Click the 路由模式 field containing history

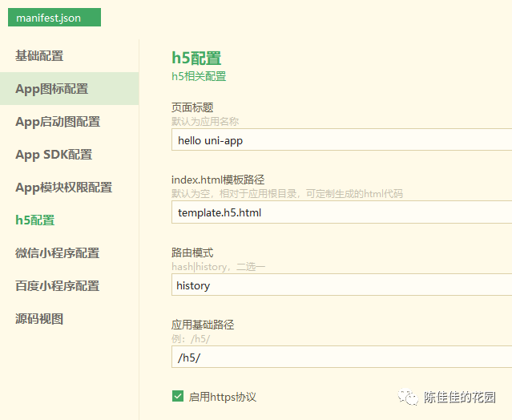[x=341, y=285]
